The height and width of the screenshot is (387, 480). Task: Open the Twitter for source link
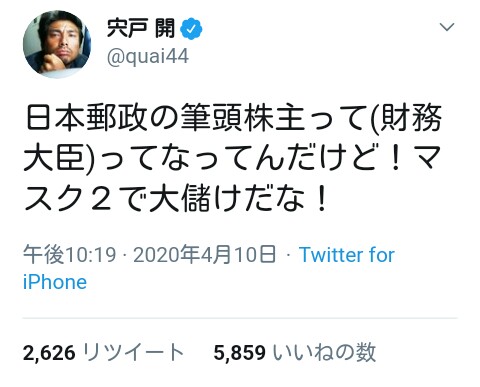[x=347, y=255]
